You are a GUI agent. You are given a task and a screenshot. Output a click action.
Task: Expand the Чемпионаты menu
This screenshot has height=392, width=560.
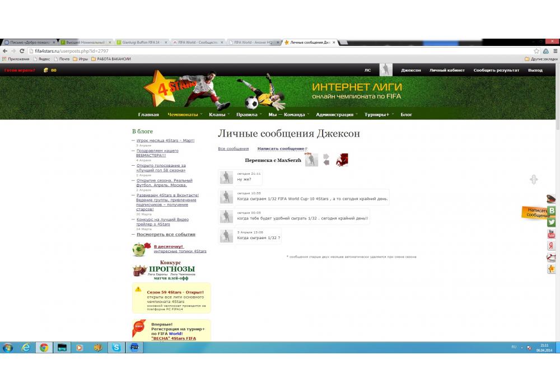pyautogui.click(x=185, y=114)
